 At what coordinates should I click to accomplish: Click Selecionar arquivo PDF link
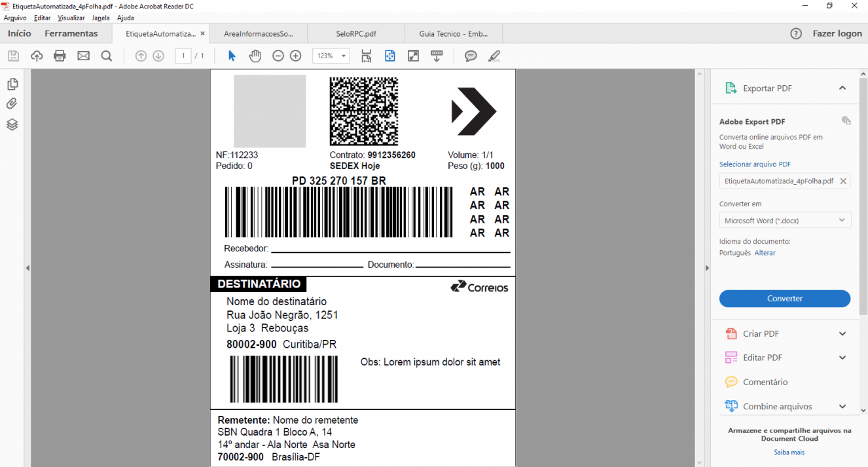point(755,164)
